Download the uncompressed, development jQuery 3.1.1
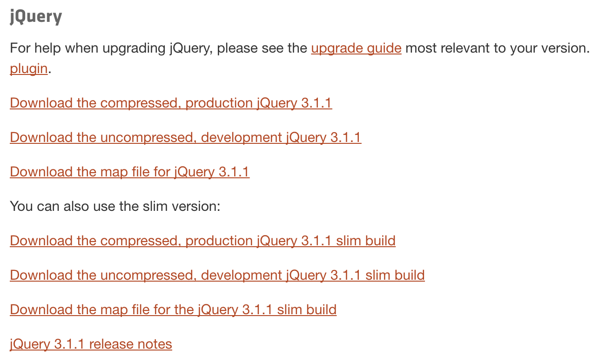593x364 pixels. (x=185, y=137)
